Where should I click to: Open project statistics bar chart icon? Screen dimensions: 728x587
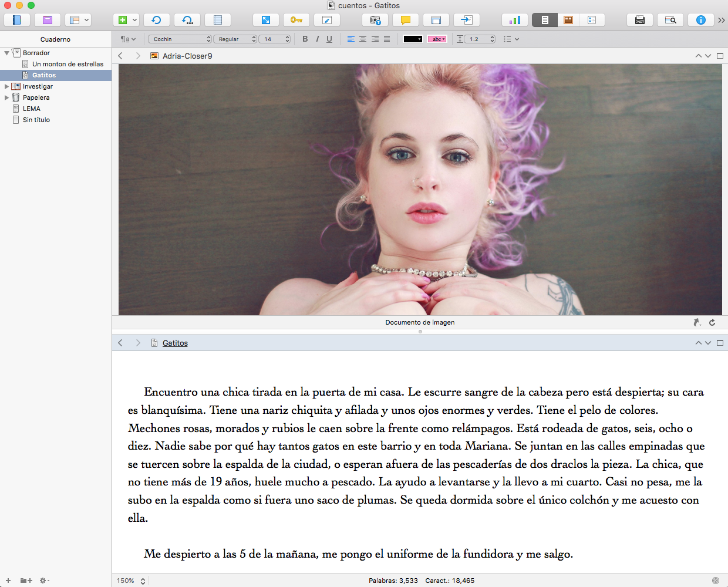click(x=515, y=20)
